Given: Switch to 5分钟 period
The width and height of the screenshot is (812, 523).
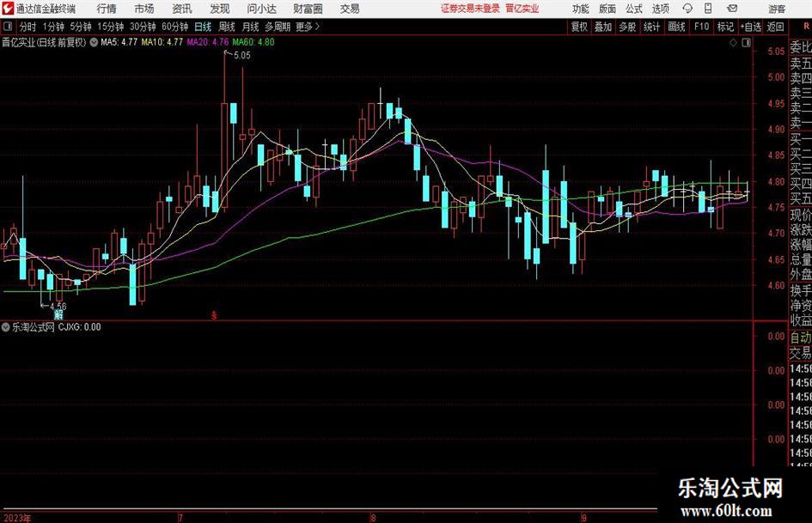Looking at the screenshot, I should point(81,27).
